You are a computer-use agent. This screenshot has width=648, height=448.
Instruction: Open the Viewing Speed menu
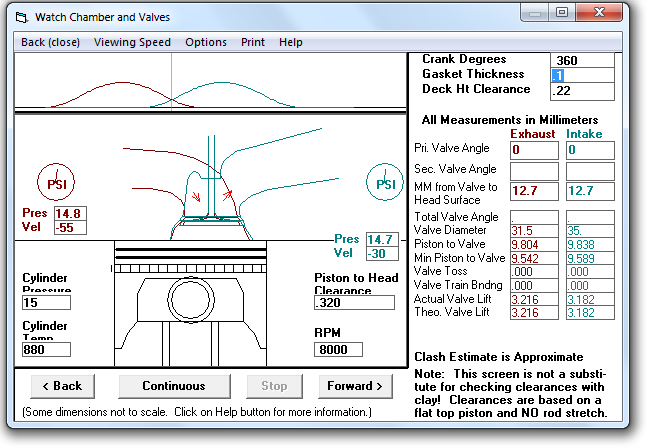click(132, 42)
